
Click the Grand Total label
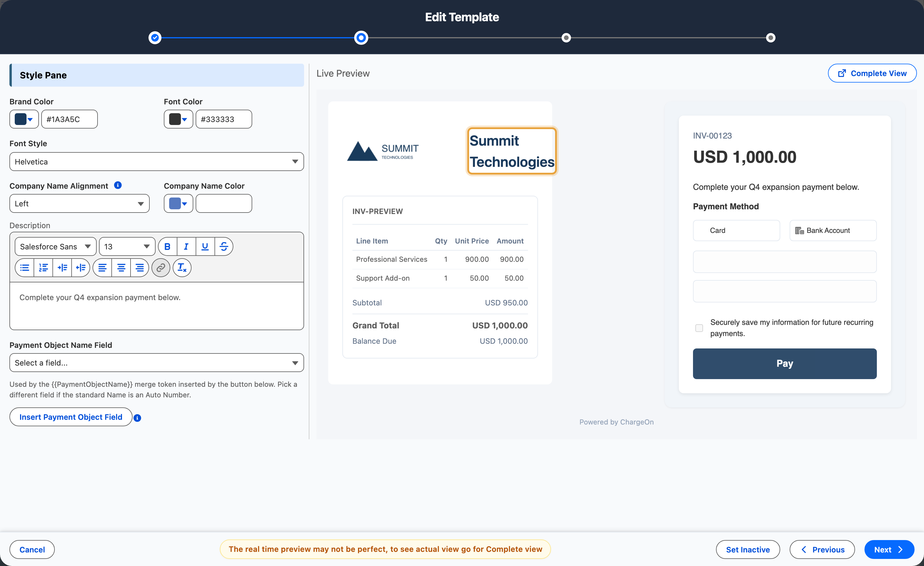[x=376, y=325]
